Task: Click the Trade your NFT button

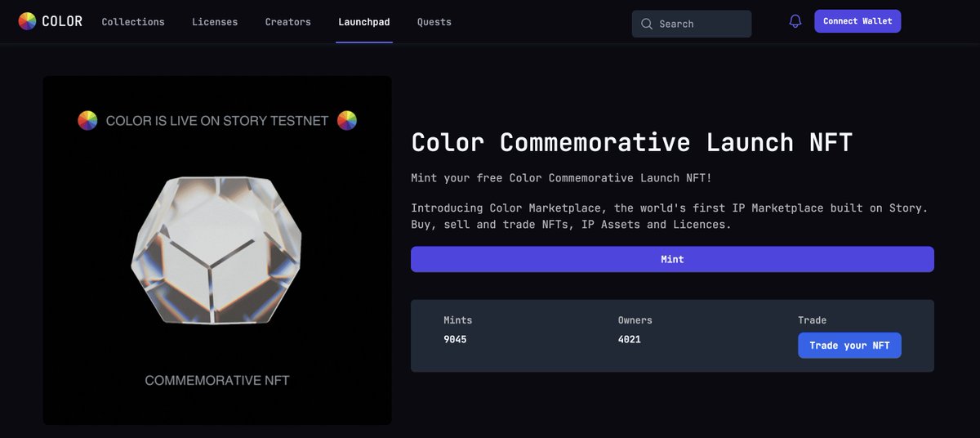Action: 849,346
